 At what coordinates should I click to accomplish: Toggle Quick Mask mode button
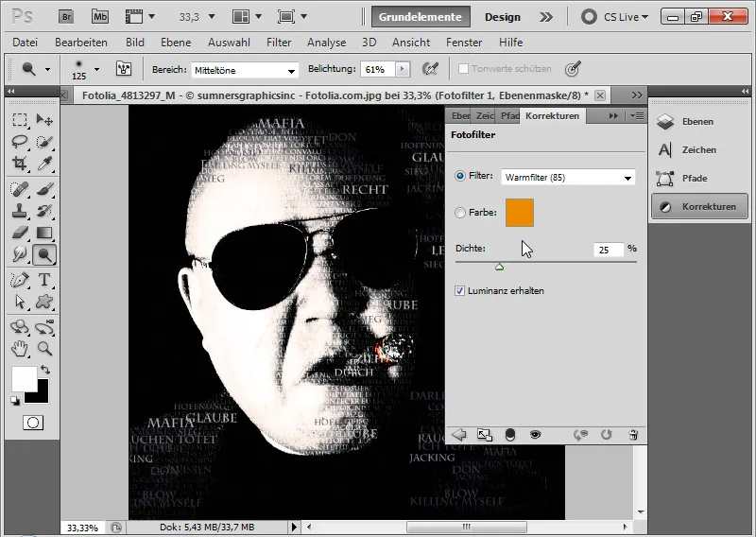click(x=33, y=424)
